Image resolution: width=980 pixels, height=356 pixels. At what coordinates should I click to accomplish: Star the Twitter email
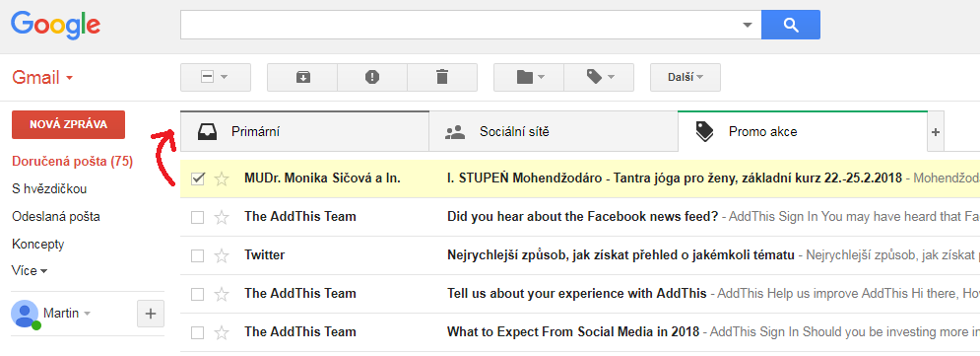tap(222, 255)
